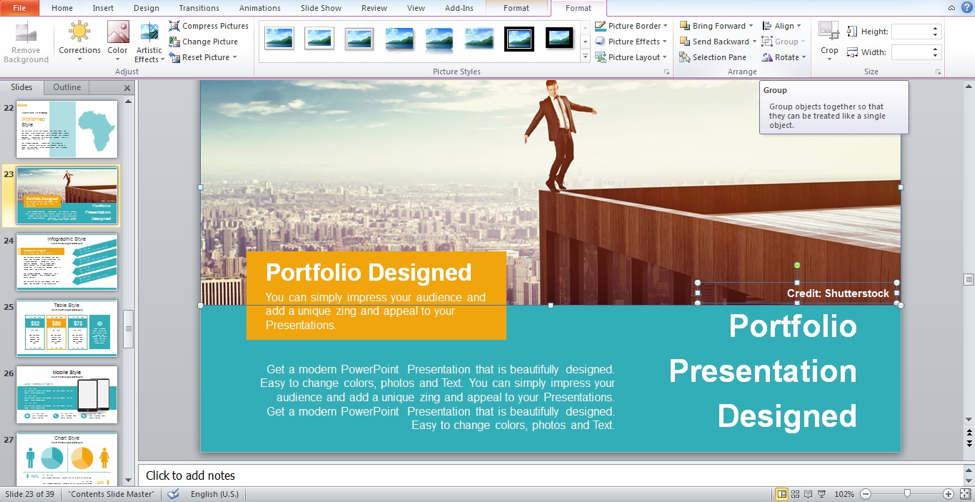Click the Crop tool
This screenshot has height=502, width=975.
[829, 42]
